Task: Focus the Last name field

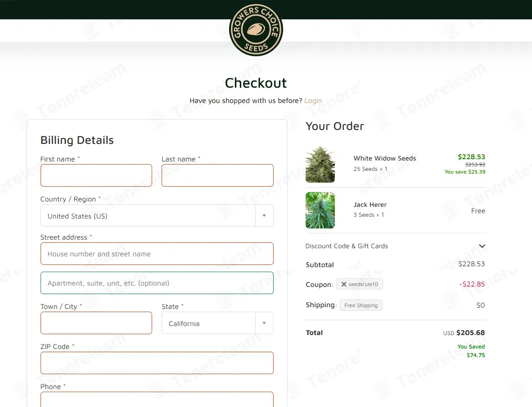Action: pyautogui.click(x=217, y=175)
